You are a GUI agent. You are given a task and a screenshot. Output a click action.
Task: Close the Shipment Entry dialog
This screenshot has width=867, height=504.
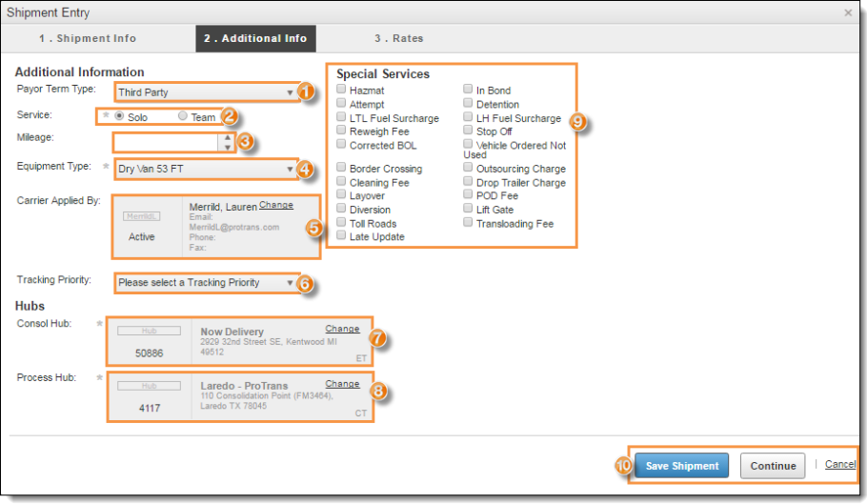(848, 12)
